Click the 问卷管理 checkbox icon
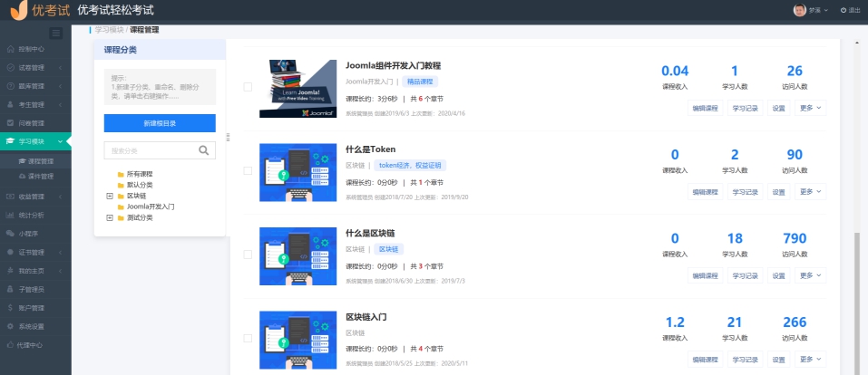The image size is (868, 375). click(10, 123)
